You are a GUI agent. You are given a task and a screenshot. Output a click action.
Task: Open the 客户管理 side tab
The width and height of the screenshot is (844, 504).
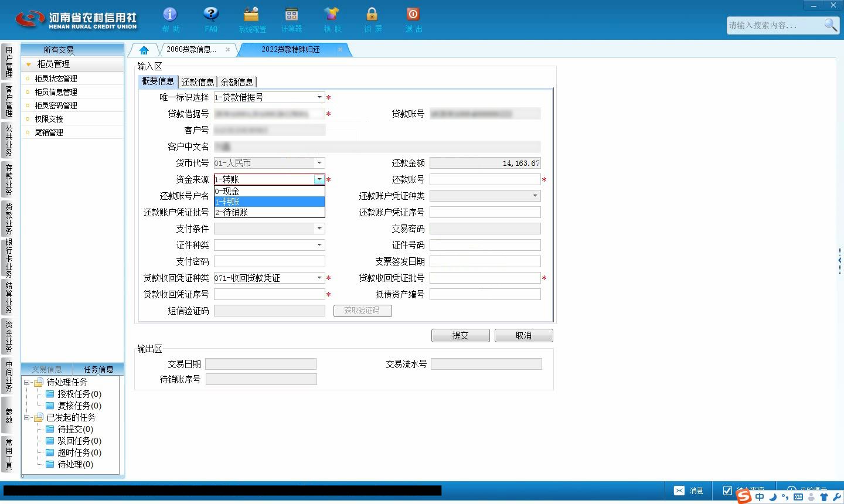9,101
